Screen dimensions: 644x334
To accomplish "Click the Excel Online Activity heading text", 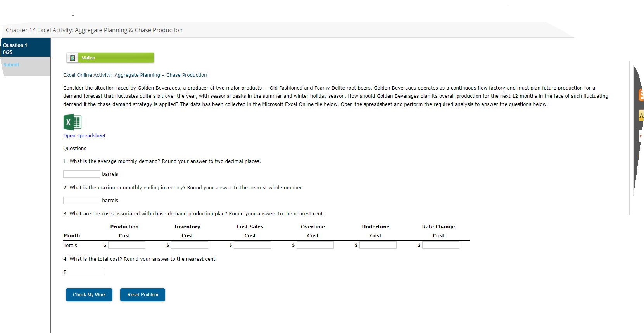I will [135, 75].
